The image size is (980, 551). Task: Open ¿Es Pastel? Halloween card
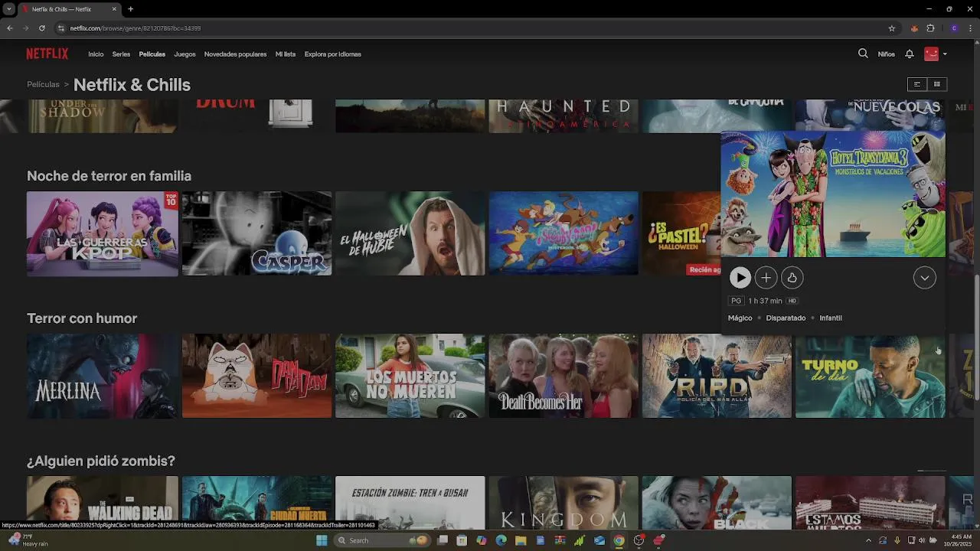point(681,233)
